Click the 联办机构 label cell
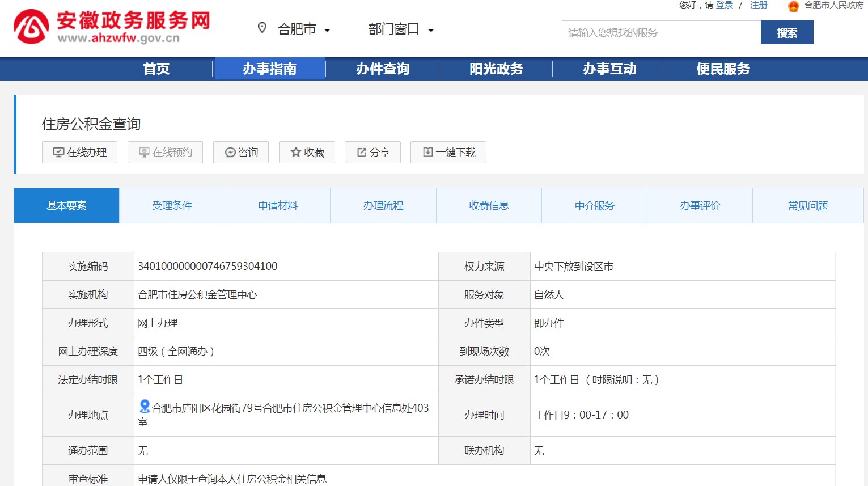The image size is (868, 486). point(484,450)
